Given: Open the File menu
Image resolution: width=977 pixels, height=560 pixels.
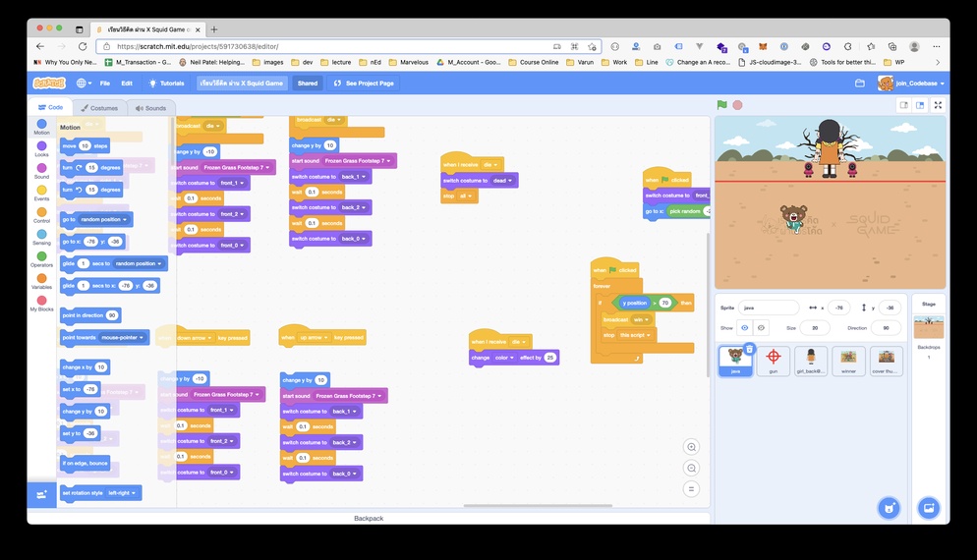Looking at the screenshot, I should [104, 83].
